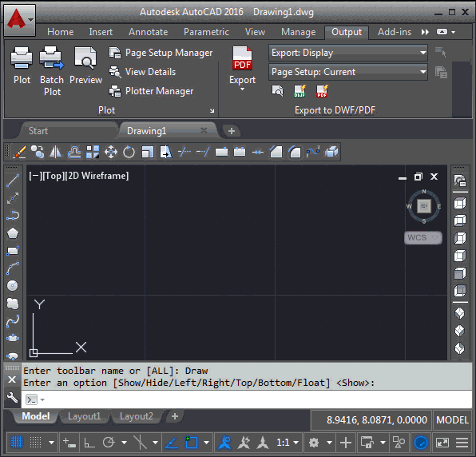Toggle grid display in status bar
The height and width of the screenshot is (457, 476).
pos(17,442)
